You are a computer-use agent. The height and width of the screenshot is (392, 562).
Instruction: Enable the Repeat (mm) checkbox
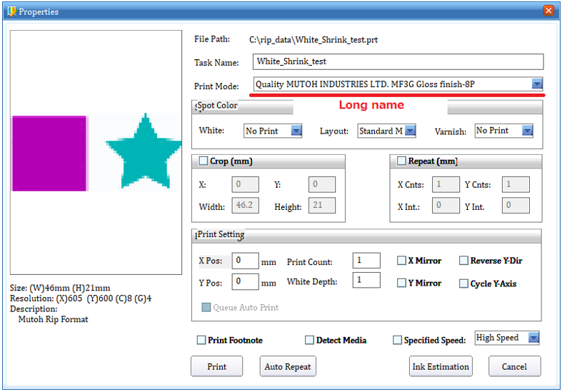coord(402,161)
